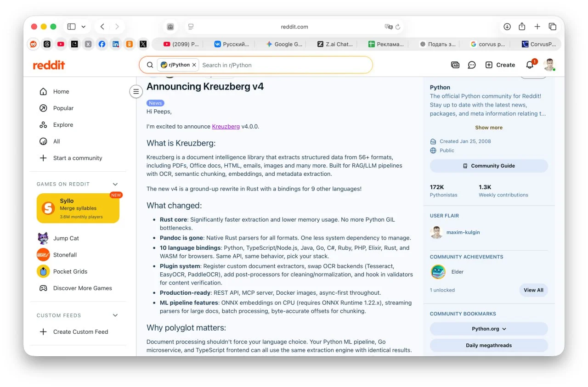Toggle the Safari sidebar button

(72, 27)
